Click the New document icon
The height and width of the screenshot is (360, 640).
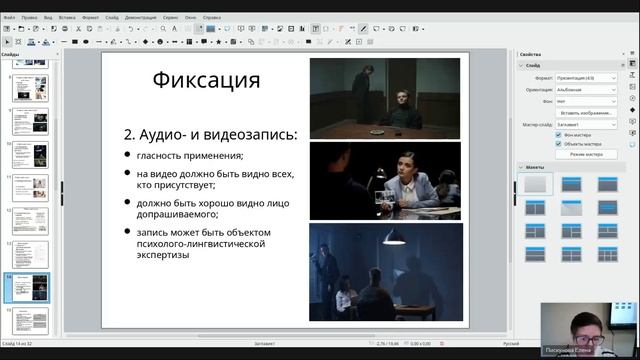click(7, 29)
